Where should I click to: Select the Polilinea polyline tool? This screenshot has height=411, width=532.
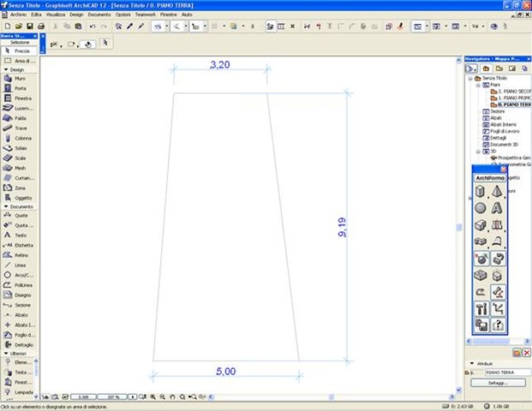pyautogui.click(x=20, y=285)
